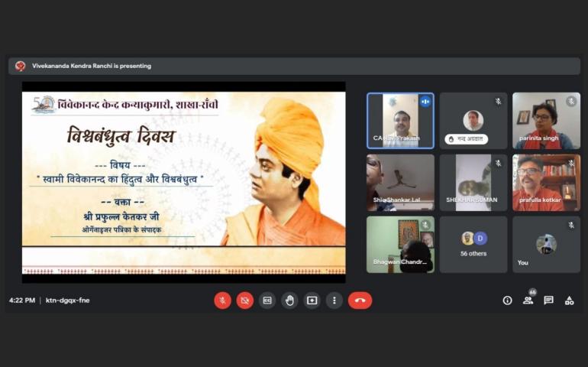The width and height of the screenshot is (588, 367).
Task: Click the raised-hand name badge on second tile
Action: 466,139
